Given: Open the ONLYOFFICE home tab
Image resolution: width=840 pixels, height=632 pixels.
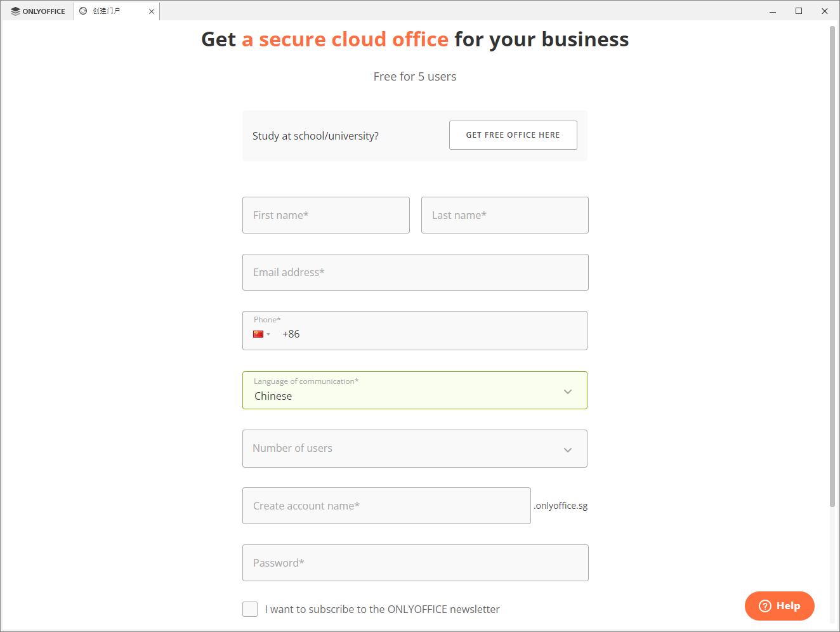Looking at the screenshot, I should pyautogui.click(x=38, y=11).
